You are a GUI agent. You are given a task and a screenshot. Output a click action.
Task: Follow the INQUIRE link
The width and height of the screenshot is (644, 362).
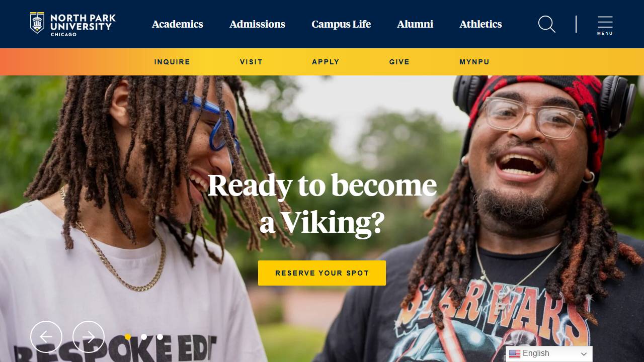tap(172, 62)
